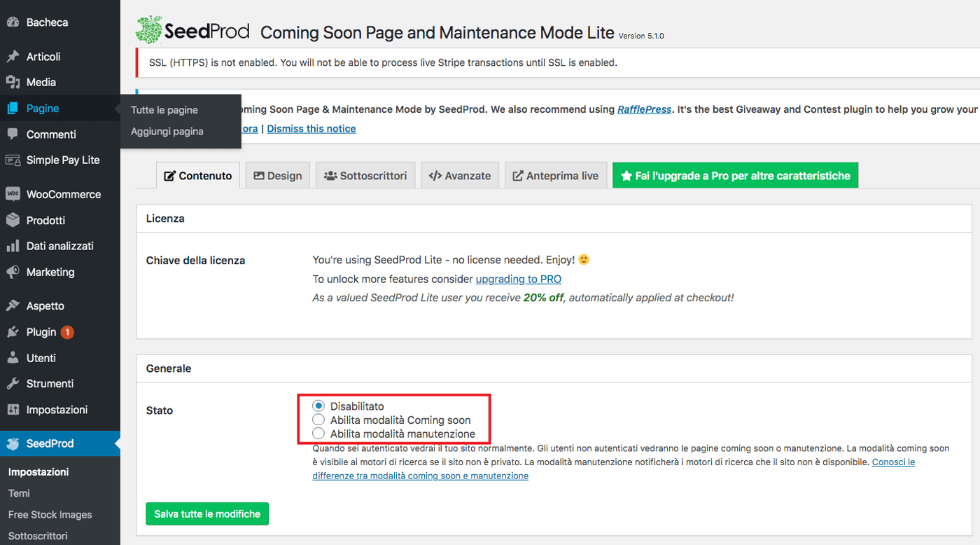Screen dimensions: 980x545
Task: Open the Design tab
Action: [x=278, y=176]
